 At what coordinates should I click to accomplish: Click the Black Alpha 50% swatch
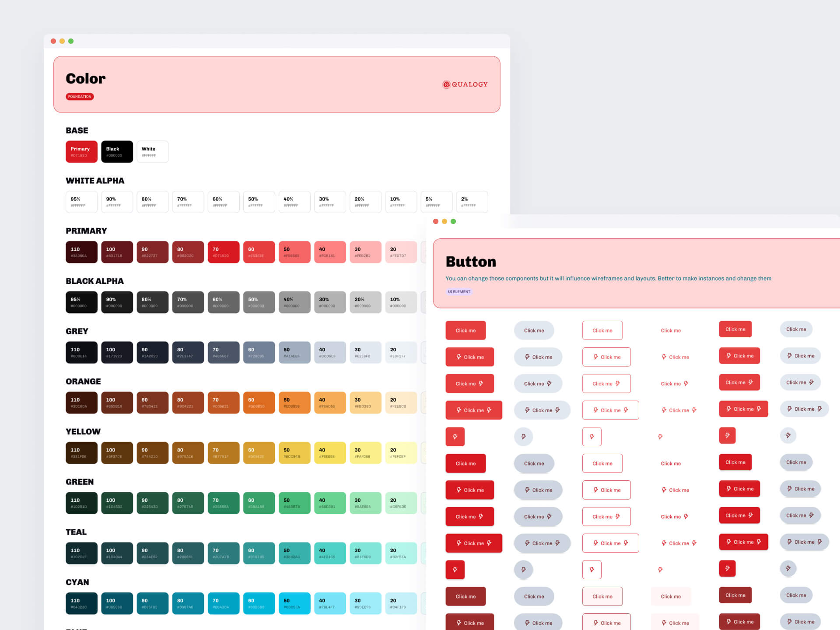click(259, 302)
